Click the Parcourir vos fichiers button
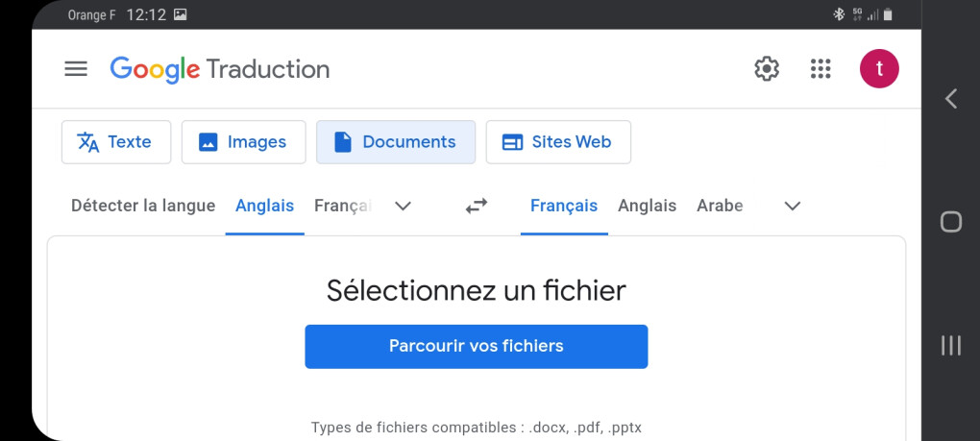980x441 pixels. tap(476, 346)
